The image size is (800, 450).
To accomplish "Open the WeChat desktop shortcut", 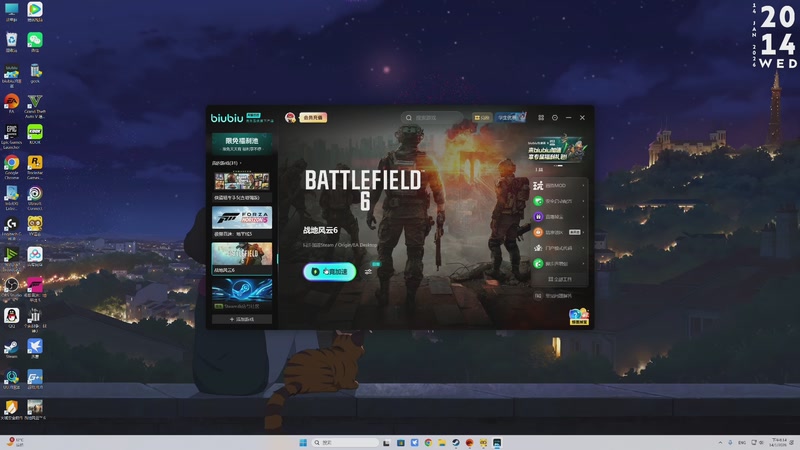I will point(35,42).
